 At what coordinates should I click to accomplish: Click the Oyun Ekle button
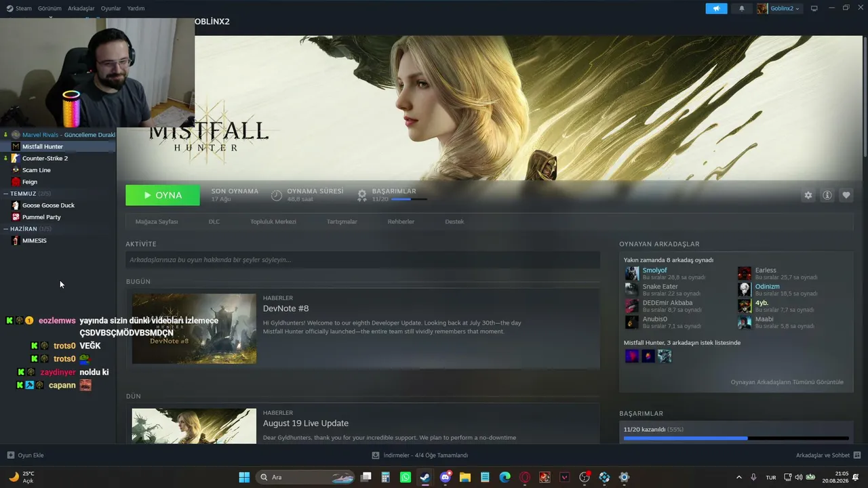[25, 455]
